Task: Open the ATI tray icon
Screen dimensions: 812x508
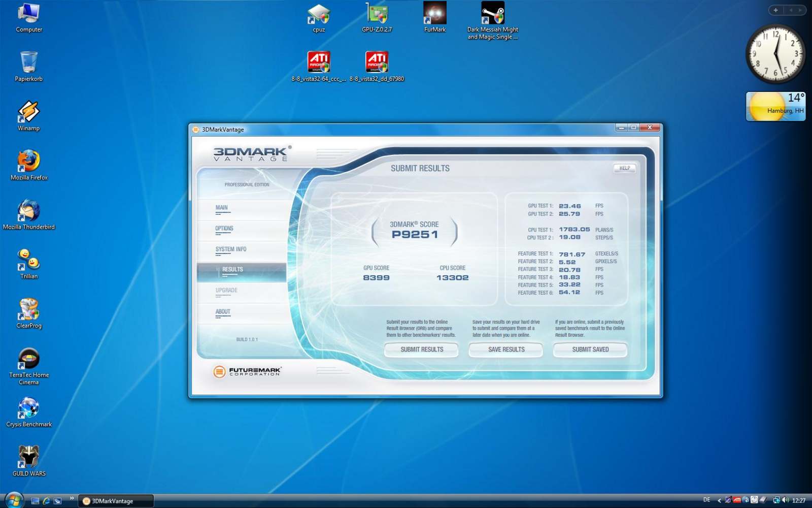Action: (737, 500)
